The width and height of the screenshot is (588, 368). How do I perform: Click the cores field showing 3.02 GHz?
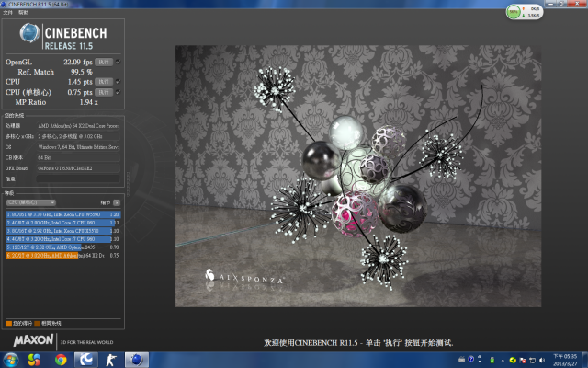(x=78, y=136)
